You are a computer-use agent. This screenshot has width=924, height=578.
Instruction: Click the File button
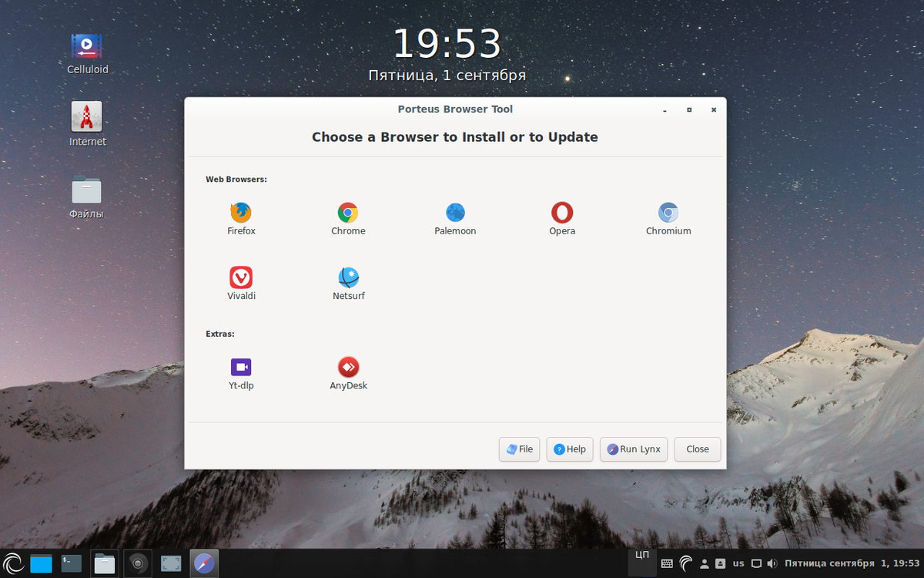(x=519, y=449)
